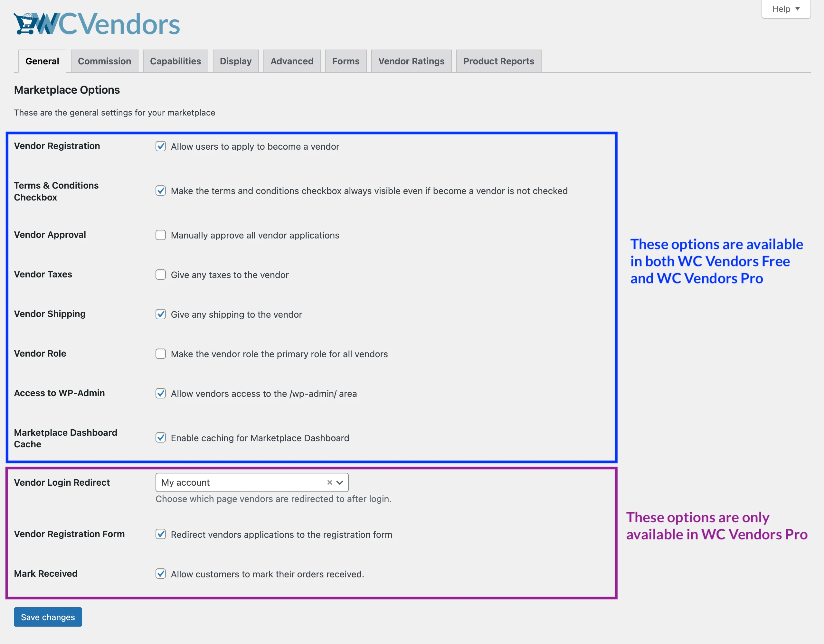This screenshot has width=824, height=644.
Task: Uncheck Allow customers to mark orders received
Action: 161,574
